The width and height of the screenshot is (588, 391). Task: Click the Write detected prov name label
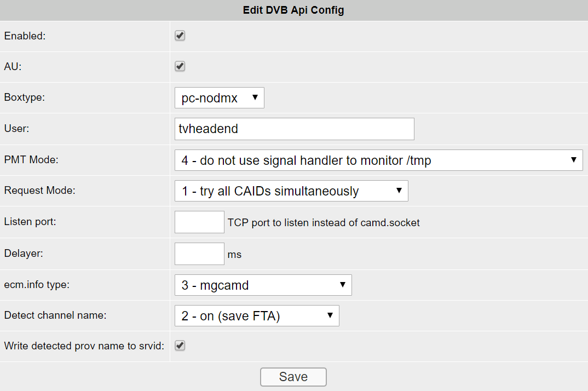84,346
